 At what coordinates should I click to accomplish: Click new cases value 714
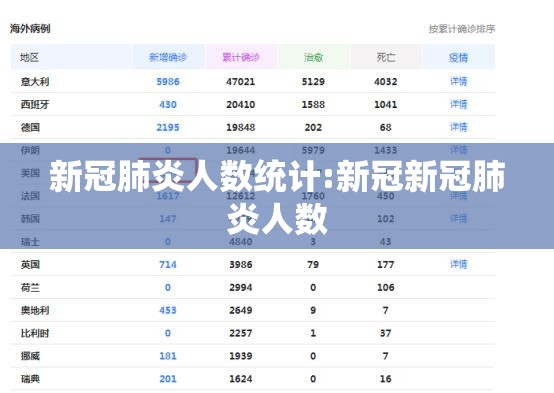tap(168, 264)
